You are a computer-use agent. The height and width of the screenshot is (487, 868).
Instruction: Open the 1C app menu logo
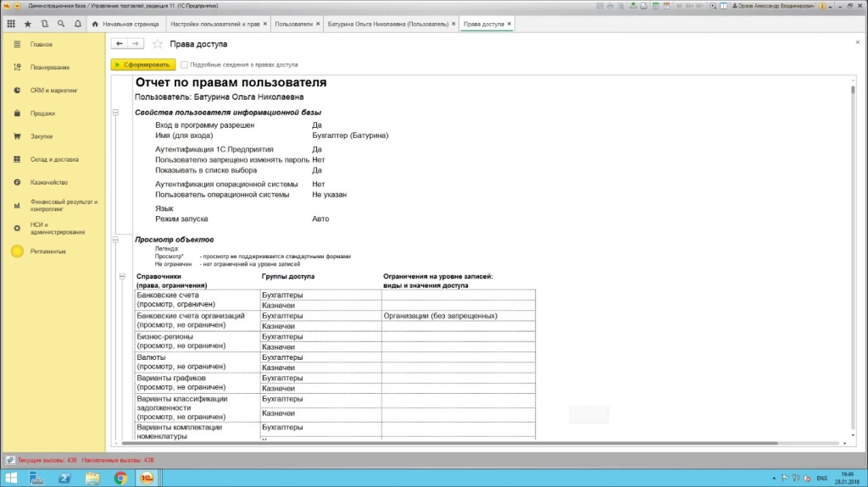[x=7, y=6]
